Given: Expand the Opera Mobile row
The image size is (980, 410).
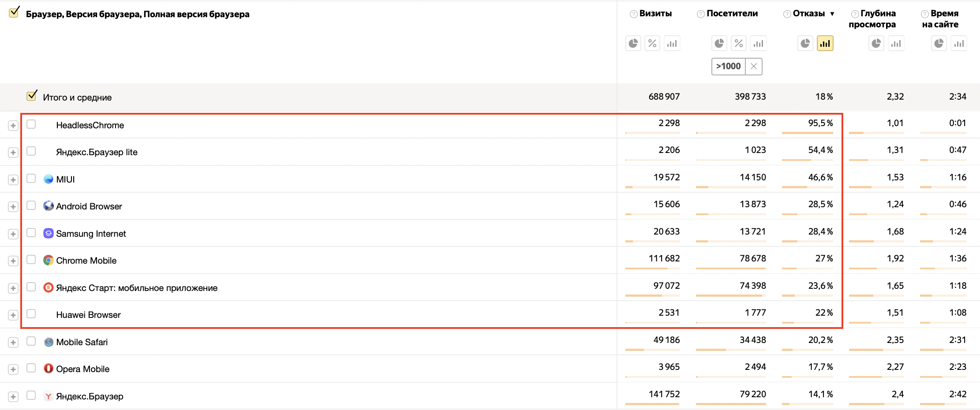Looking at the screenshot, I should 13,369.
